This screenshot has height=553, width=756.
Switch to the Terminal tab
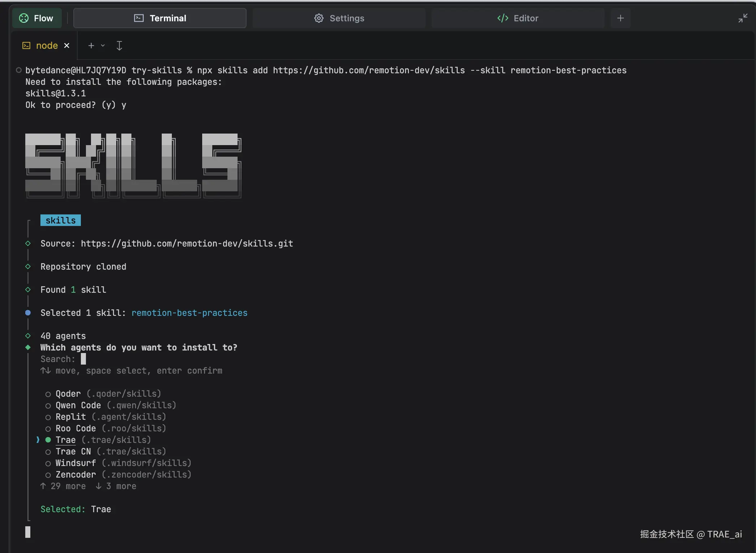160,18
